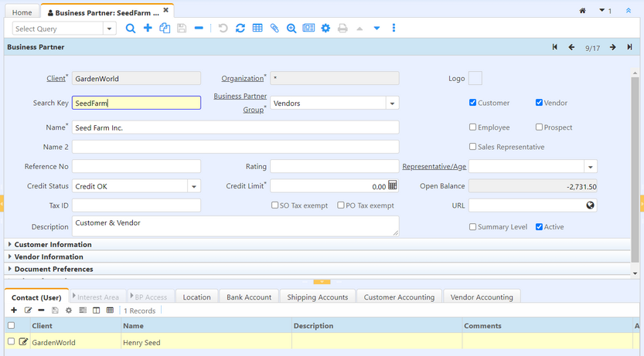Open the Attachment paperclip icon
Image resolution: width=644 pixels, height=356 pixels.
pos(274,29)
